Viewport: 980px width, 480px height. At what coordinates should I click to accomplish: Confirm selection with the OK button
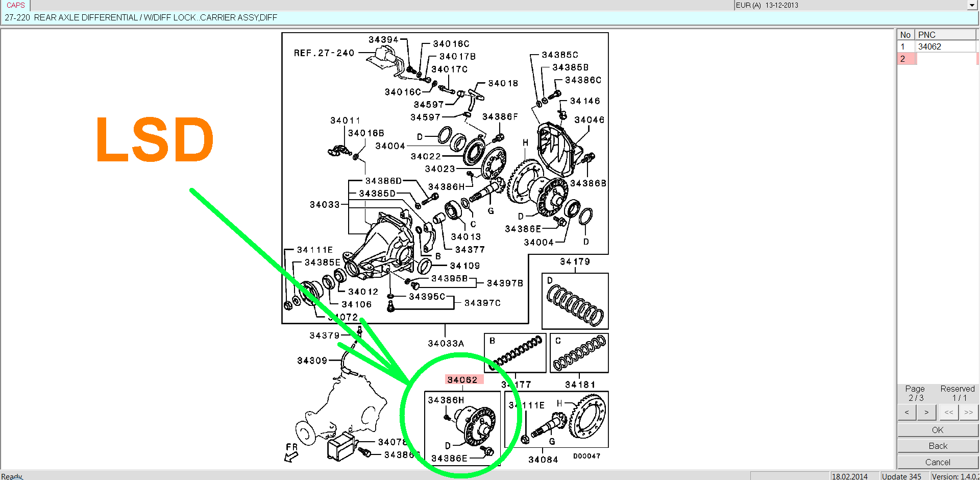(x=938, y=430)
